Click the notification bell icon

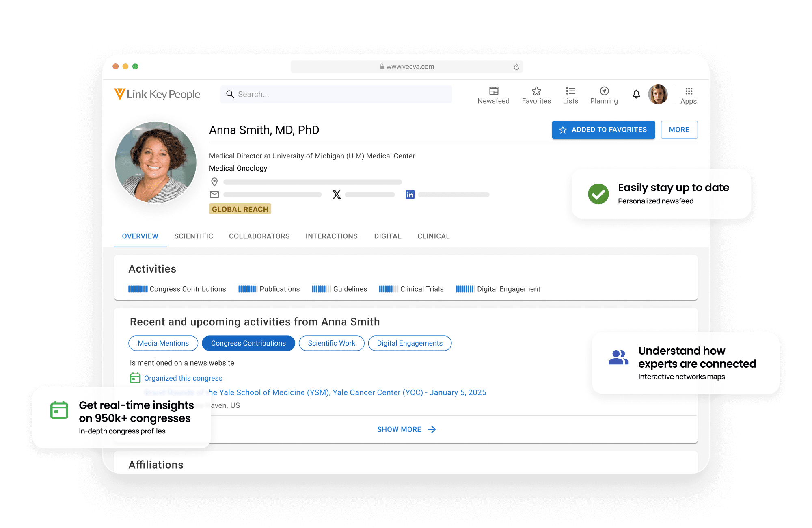click(636, 94)
